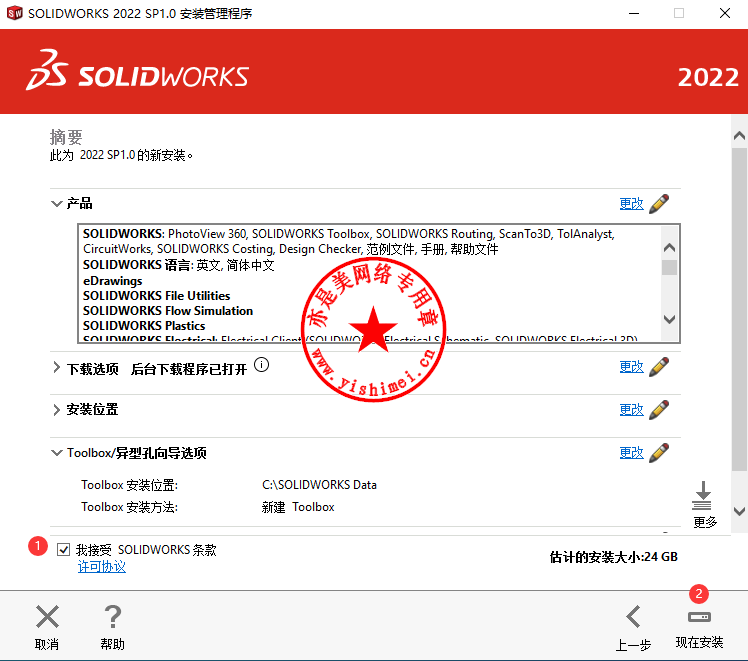Click the SOLIDWORKS app icon in title bar

tap(14, 13)
